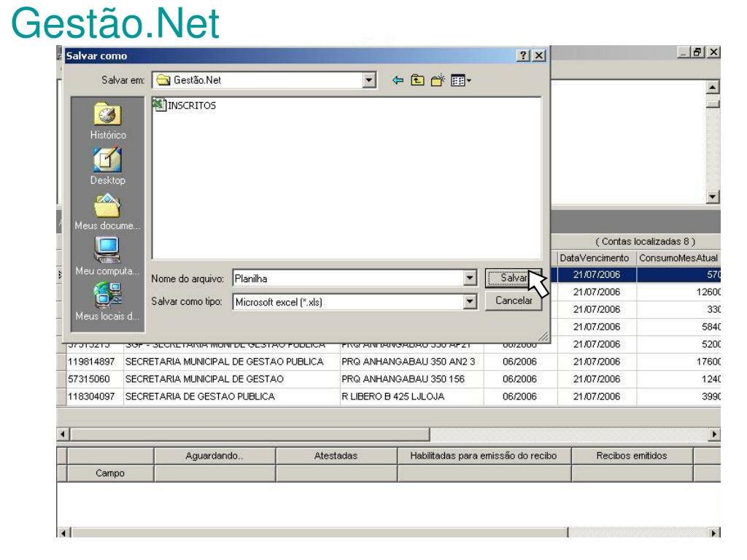Close the Salvar como dialog

(x=539, y=55)
